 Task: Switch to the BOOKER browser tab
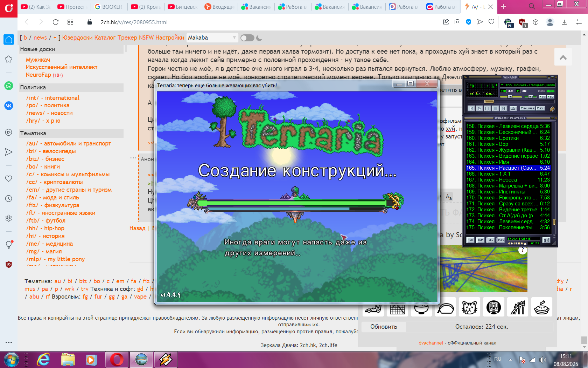click(108, 7)
